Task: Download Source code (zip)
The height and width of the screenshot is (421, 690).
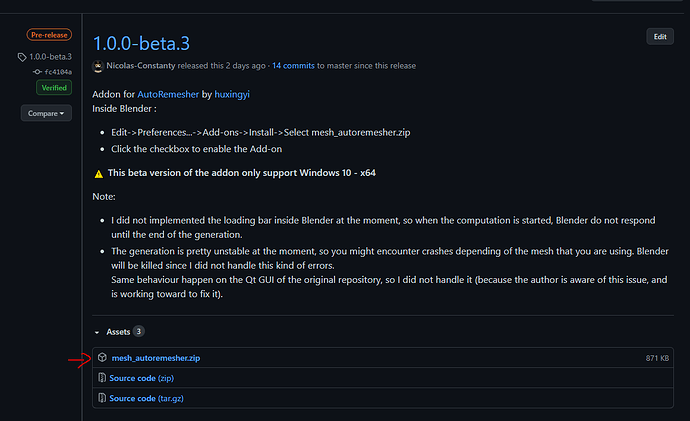Action: (x=142, y=378)
